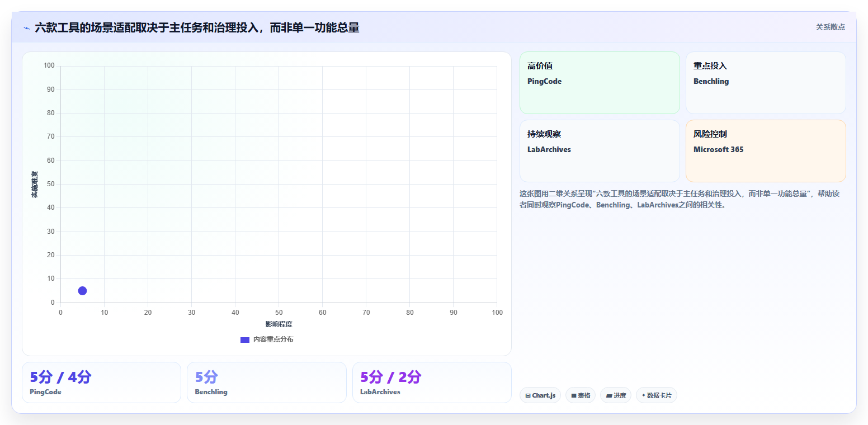The image size is (868, 425).
Task: Click the main heading 六款工具的场景适配
Action: [197, 27]
